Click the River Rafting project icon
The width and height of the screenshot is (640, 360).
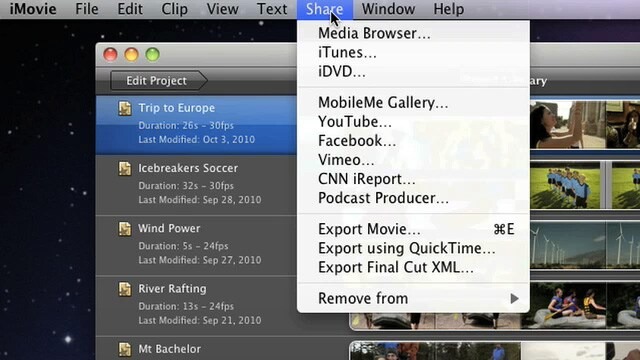pos(125,289)
